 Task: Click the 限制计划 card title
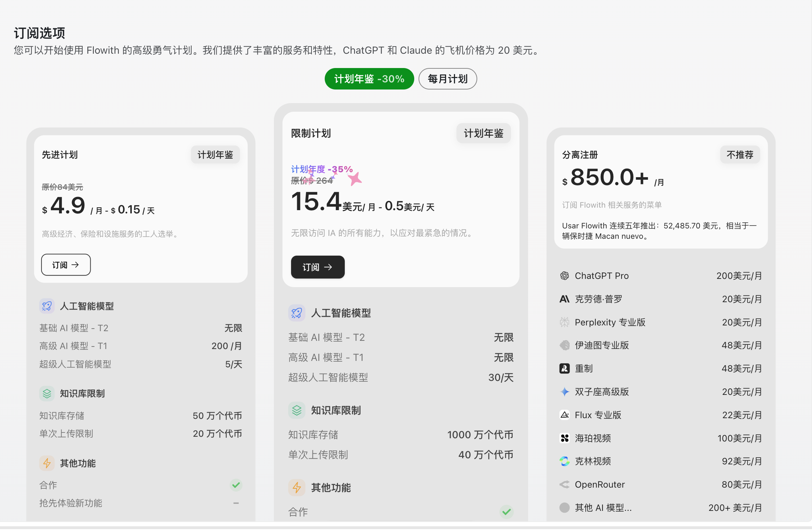point(311,134)
